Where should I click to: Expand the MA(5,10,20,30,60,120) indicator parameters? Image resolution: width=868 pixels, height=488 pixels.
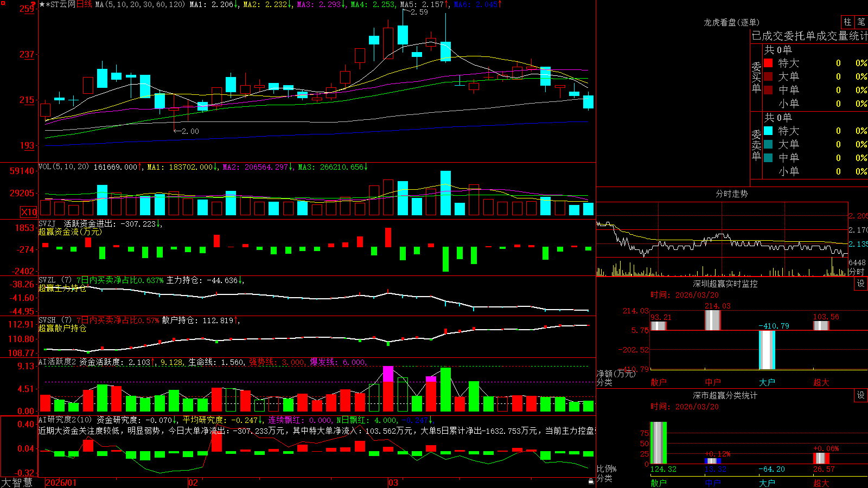[x=140, y=4]
